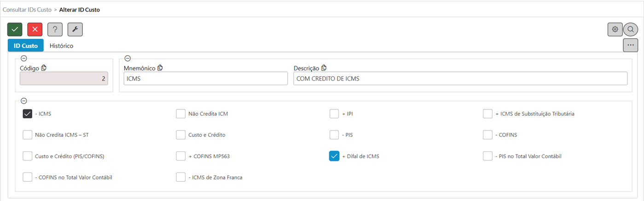The height and width of the screenshot is (201, 644).
Task: Copy the Descrição field with its copy icon
Action: [324, 68]
